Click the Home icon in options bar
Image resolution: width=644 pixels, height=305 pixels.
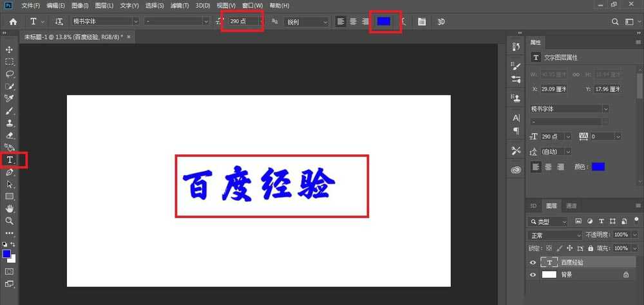pyautogui.click(x=13, y=21)
